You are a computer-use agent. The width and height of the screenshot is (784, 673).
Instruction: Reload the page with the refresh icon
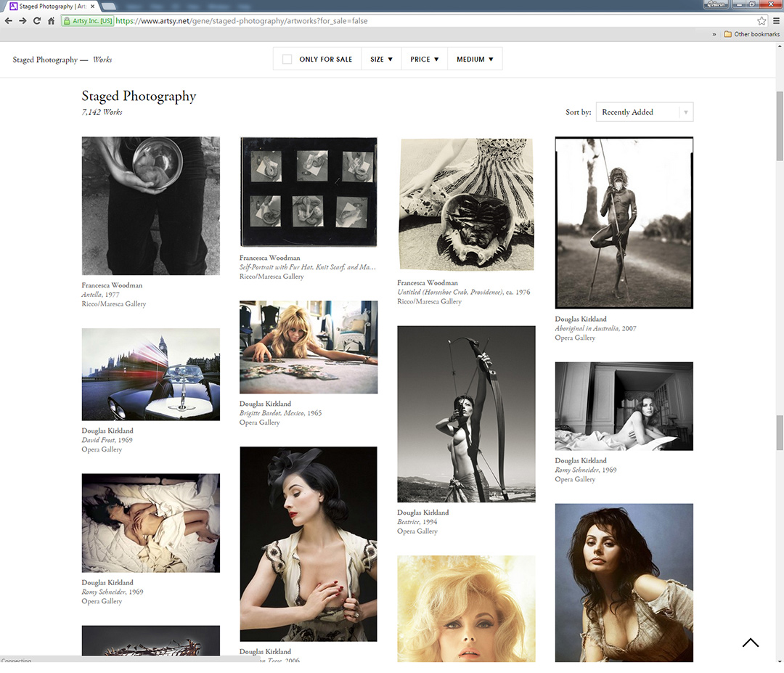tap(37, 21)
